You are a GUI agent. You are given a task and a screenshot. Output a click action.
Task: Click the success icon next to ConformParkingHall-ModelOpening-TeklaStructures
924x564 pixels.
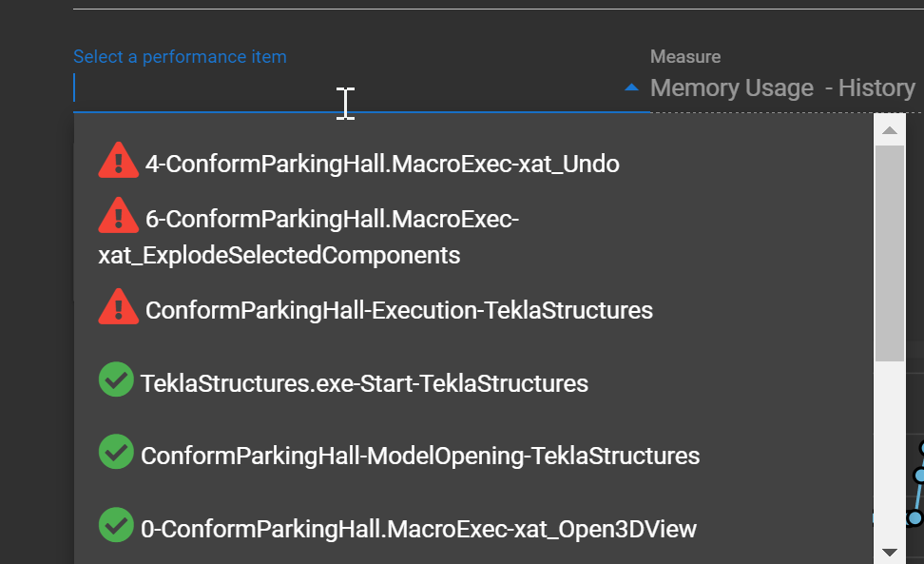point(115,452)
